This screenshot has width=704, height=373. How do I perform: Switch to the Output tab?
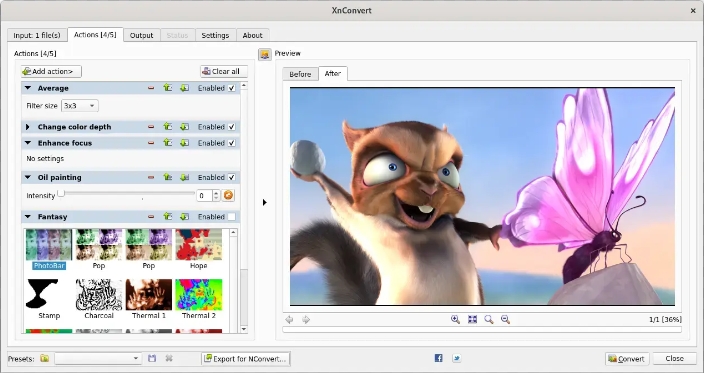click(x=141, y=35)
